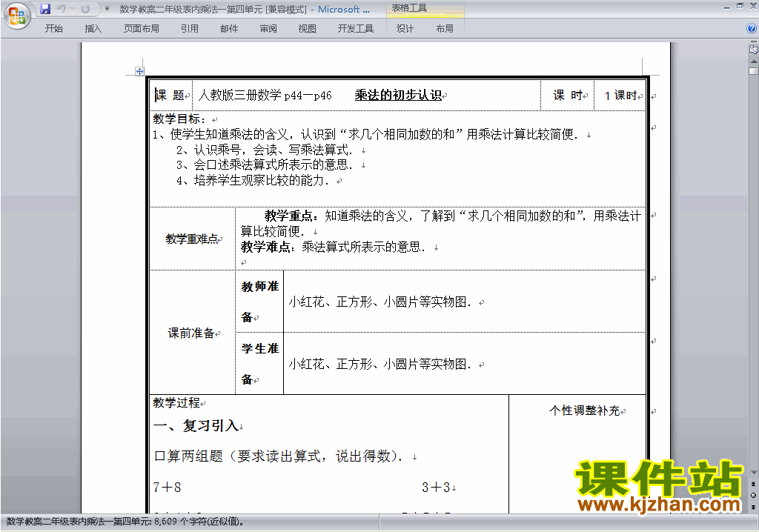
Task: Open the 审阅 ribbon tab
Action: pyautogui.click(x=268, y=29)
